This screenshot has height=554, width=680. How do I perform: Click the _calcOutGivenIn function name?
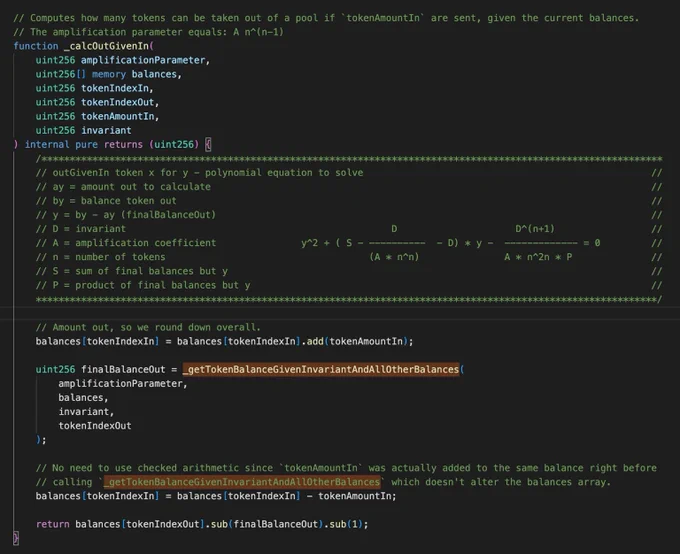point(106,46)
